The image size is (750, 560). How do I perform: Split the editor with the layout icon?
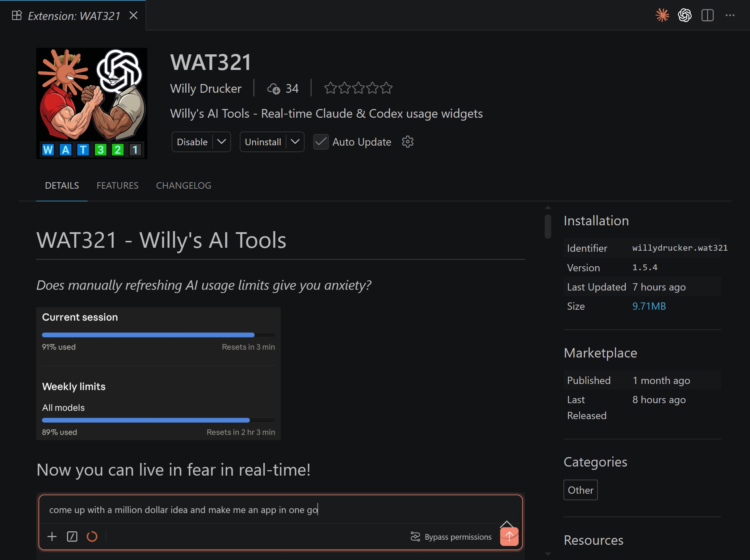pos(707,15)
